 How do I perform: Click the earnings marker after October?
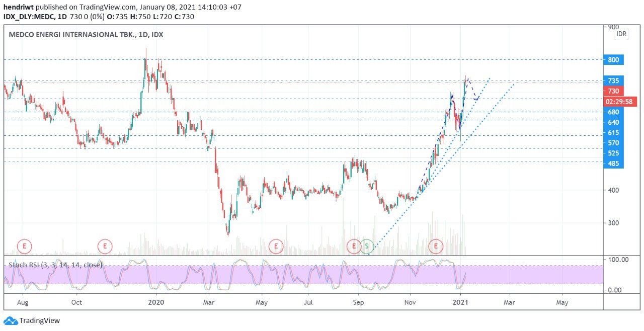click(x=105, y=246)
